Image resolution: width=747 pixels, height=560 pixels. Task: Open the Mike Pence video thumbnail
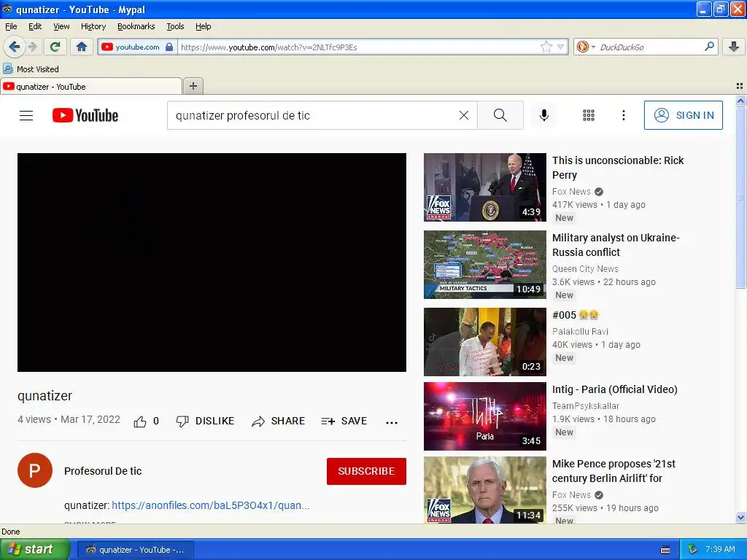click(485, 490)
